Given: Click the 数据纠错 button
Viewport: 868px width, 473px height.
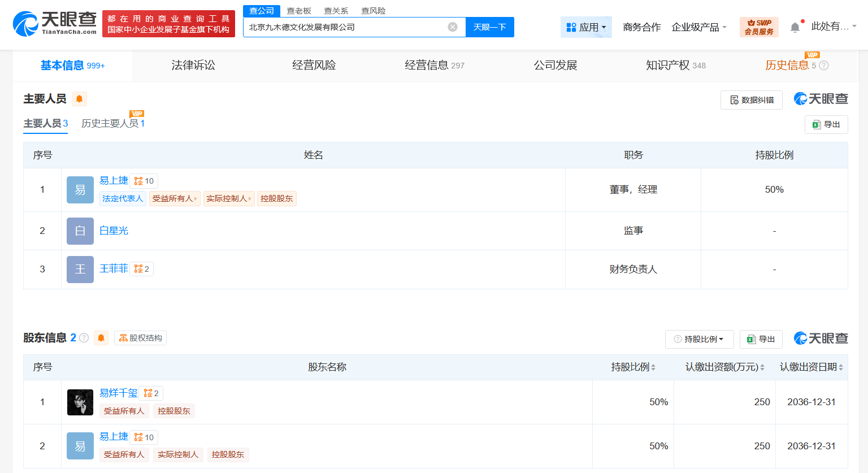Looking at the screenshot, I should (x=752, y=100).
